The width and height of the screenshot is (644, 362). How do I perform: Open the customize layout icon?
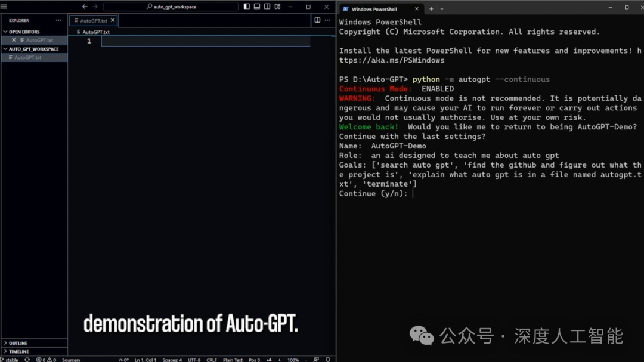tap(278, 7)
